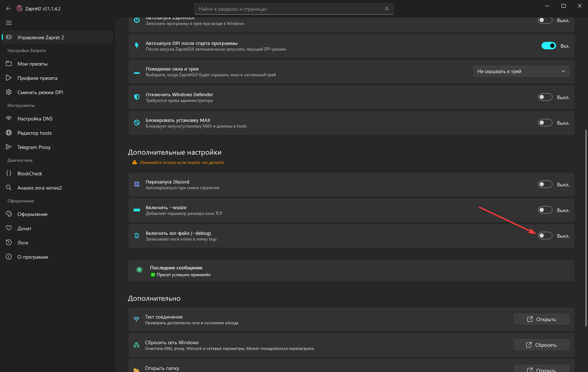The image size is (588, 372).
Task: Click the folder icon beside Мои пресеты
Action: tap(9, 63)
